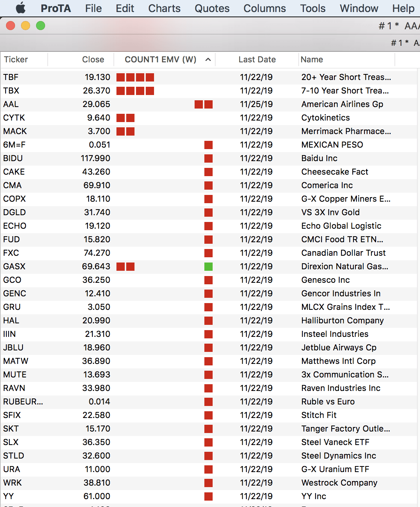This screenshot has height=507, width=420.
Task: Select the FUD ticker
Action: click(11, 240)
